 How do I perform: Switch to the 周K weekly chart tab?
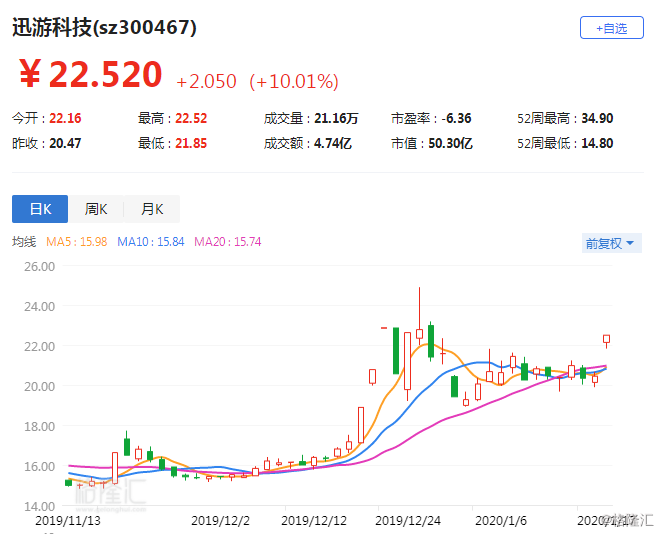[96, 209]
